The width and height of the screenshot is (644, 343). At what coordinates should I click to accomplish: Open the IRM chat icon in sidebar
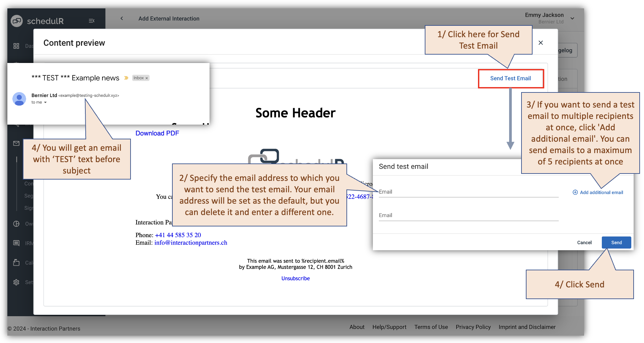[16, 243]
